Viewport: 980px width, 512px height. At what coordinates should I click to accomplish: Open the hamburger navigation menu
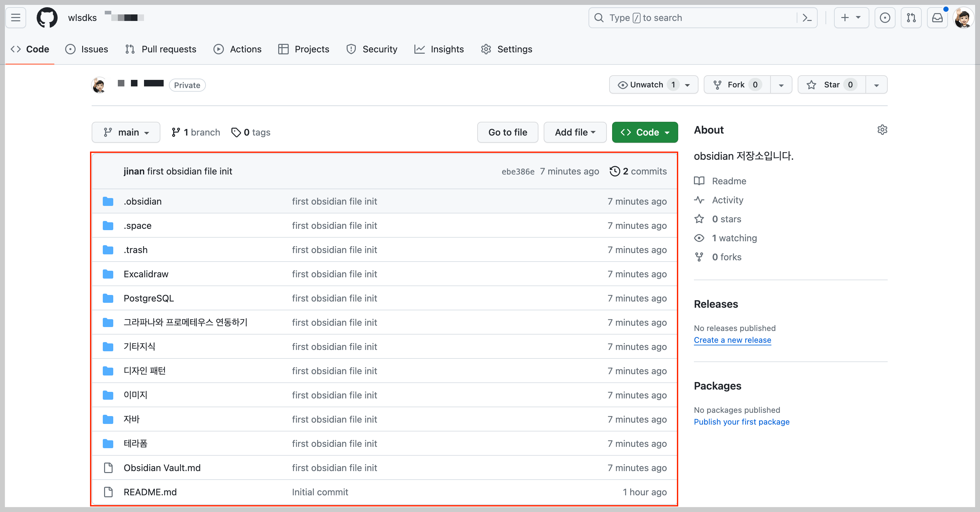pos(16,17)
